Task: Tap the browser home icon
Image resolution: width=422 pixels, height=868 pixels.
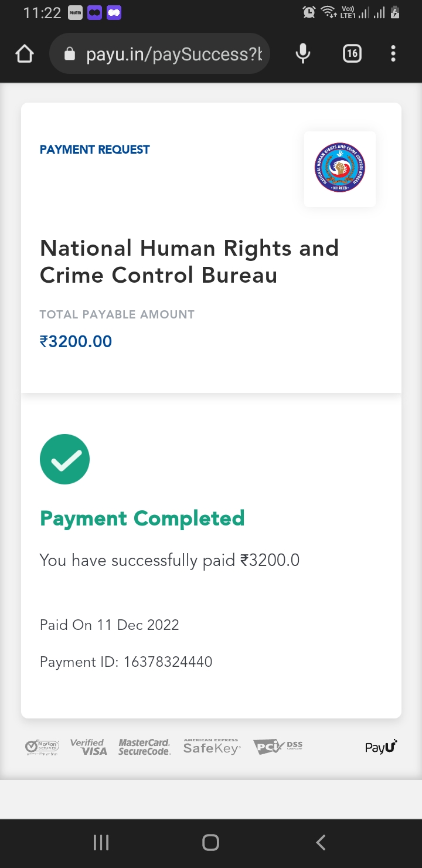Action: click(x=25, y=55)
